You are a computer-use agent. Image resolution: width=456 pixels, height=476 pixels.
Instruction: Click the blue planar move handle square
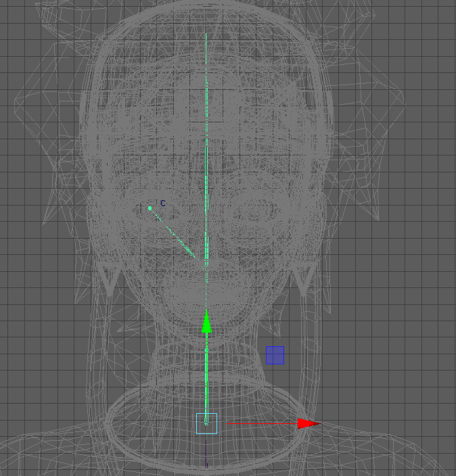tap(275, 355)
